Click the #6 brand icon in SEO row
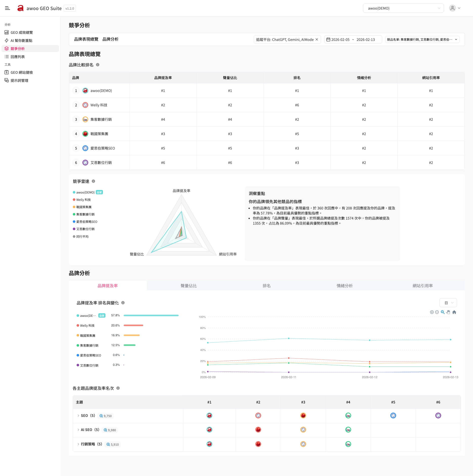Screen dimensions: 473x476 [438, 416]
